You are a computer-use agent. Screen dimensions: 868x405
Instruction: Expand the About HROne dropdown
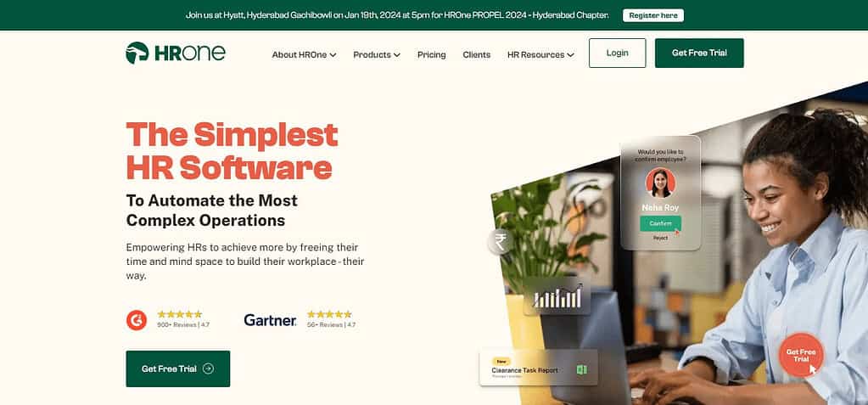[x=304, y=54]
